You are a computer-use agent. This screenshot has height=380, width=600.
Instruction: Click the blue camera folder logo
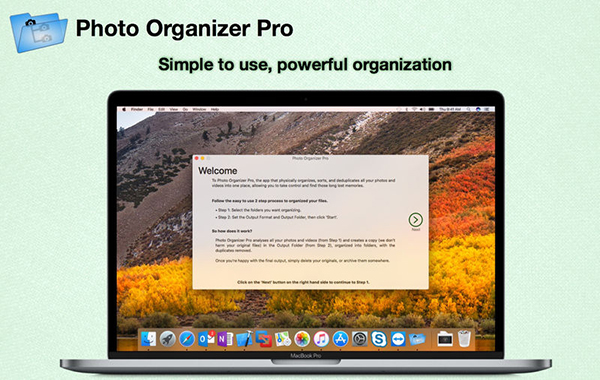point(38,32)
